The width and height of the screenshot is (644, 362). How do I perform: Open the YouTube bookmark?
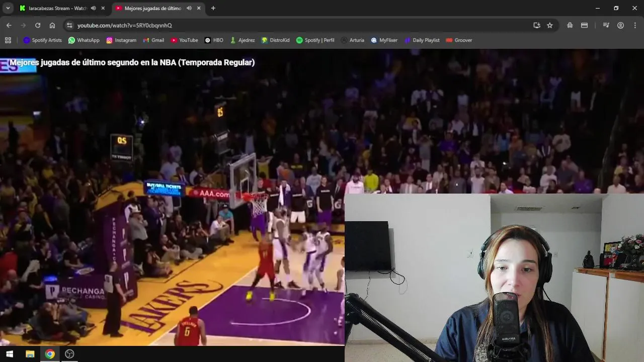click(184, 40)
